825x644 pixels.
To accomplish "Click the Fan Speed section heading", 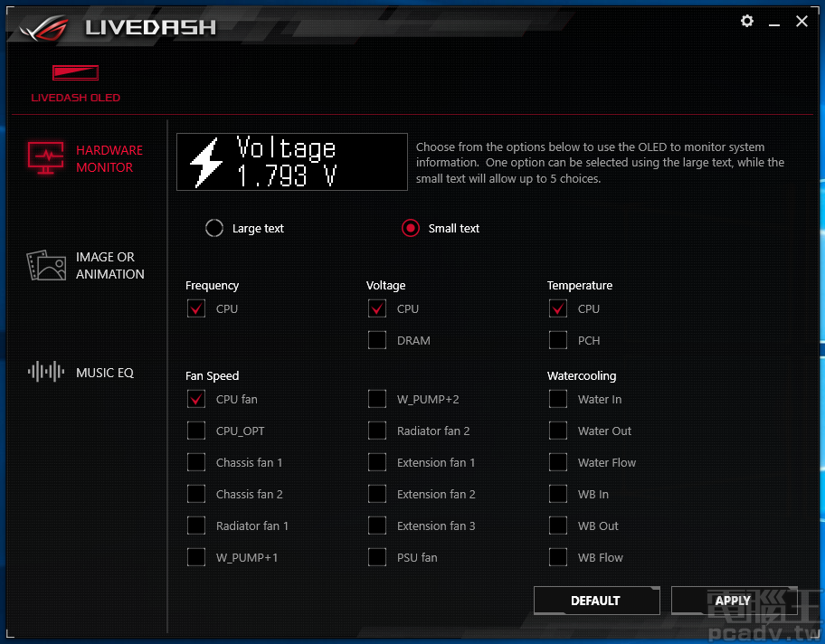I will (x=212, y=376).
